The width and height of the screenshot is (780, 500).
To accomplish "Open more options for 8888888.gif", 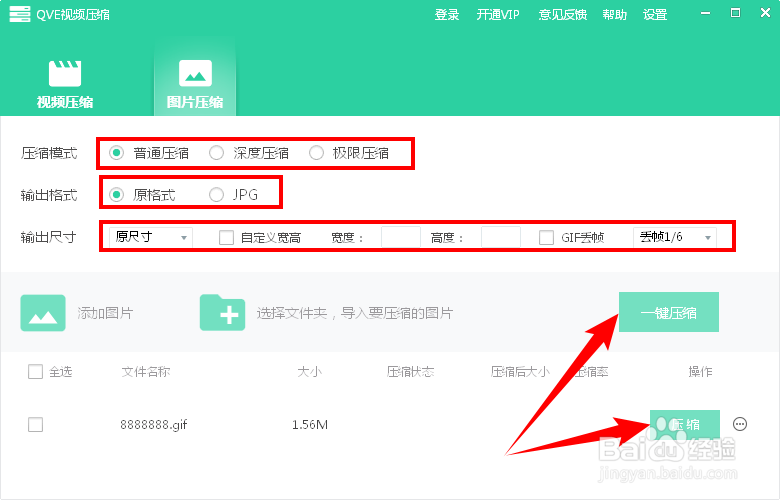I will pos(740,424).
